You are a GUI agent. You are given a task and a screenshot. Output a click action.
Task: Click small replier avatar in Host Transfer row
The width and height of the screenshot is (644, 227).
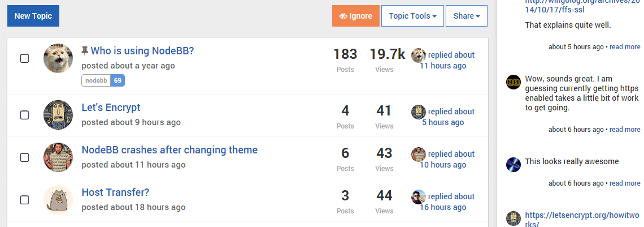point(418,196)
